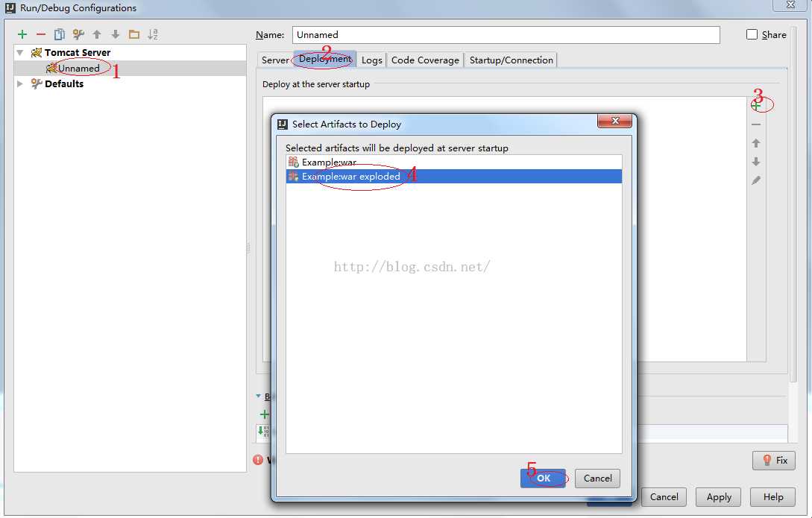The height and width of the screenshot is (518, 812).
Task: Collapse the Tomcat Server tree node
Action: pos(20,53)
